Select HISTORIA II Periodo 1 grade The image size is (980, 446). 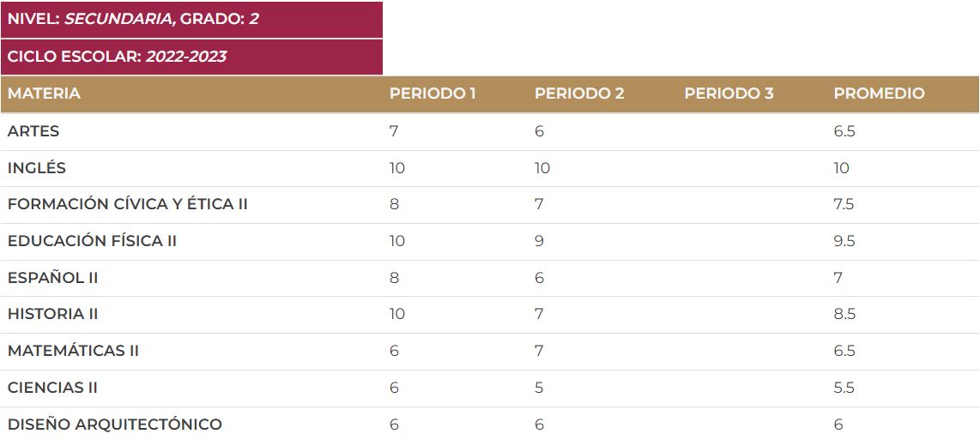click(396, 314)
